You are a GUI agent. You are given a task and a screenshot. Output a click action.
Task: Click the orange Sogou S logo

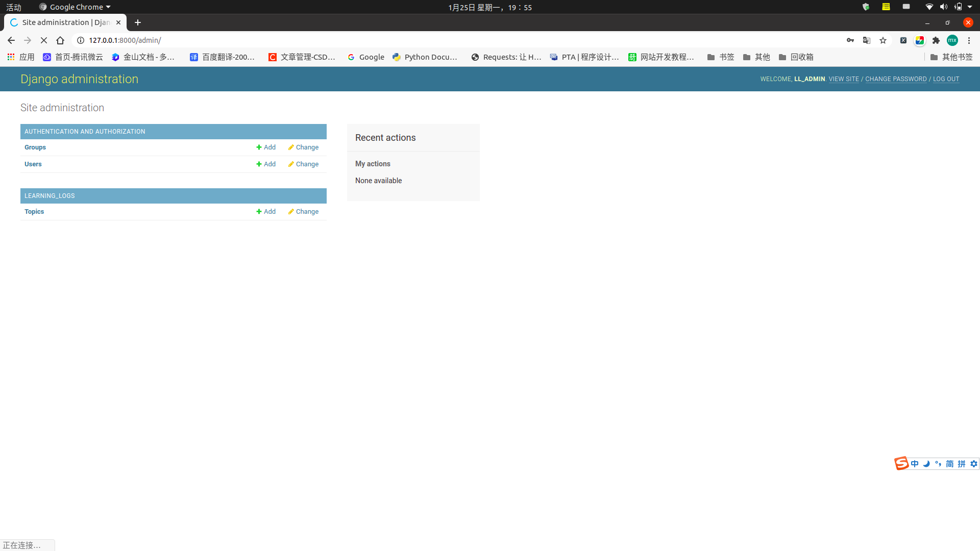tap(901, 463)
